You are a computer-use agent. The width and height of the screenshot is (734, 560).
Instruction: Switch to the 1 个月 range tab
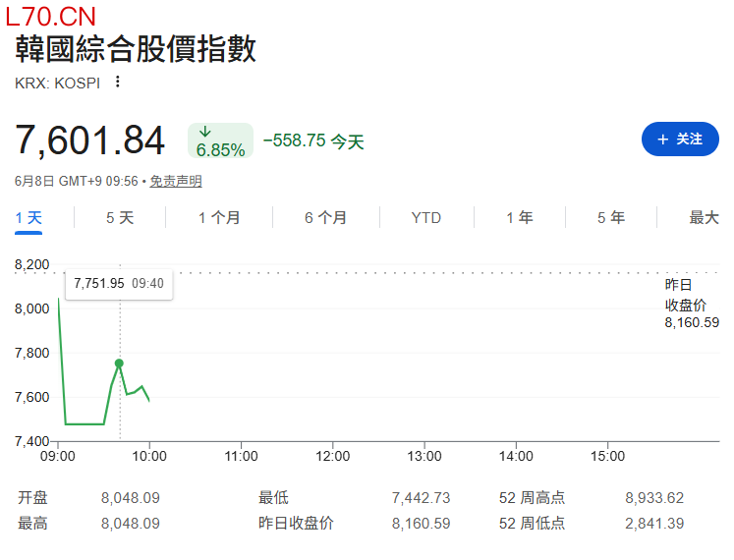219,218
